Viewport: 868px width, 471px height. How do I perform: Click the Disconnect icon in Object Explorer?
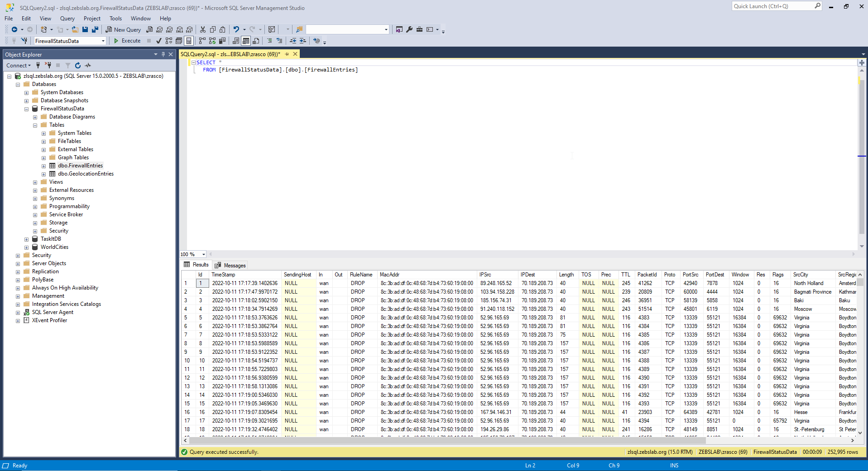[48, 66]
